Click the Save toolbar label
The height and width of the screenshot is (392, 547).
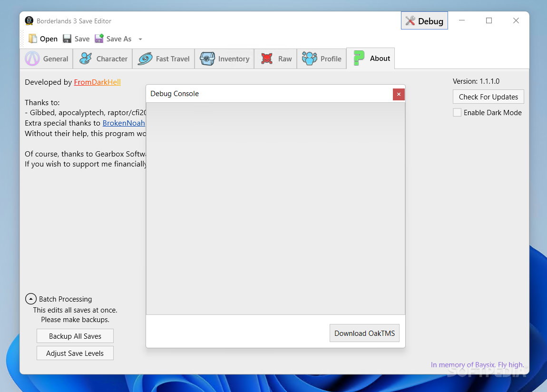[x=82, y=39]
